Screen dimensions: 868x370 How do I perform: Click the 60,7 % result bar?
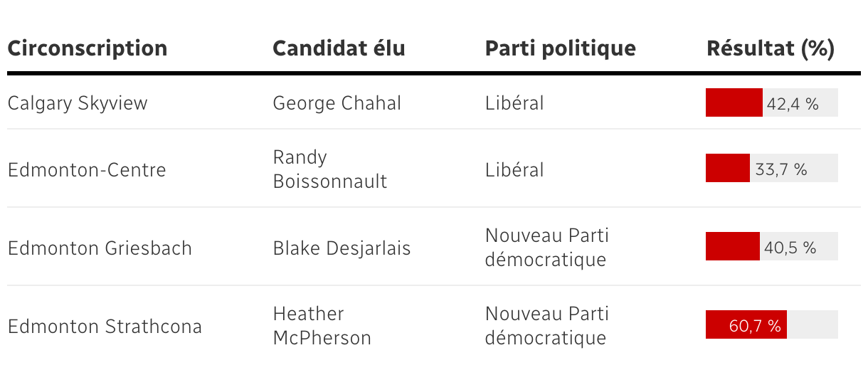coord(771,325)
